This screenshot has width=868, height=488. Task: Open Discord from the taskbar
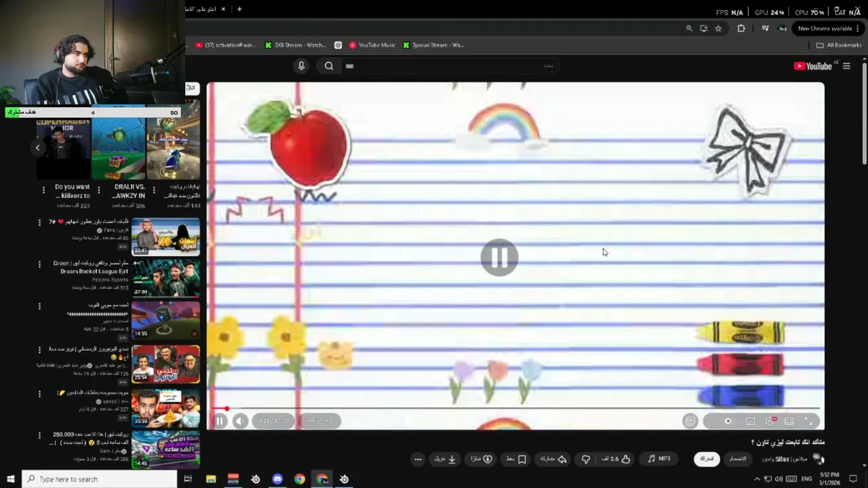click(x=277, y=479)
